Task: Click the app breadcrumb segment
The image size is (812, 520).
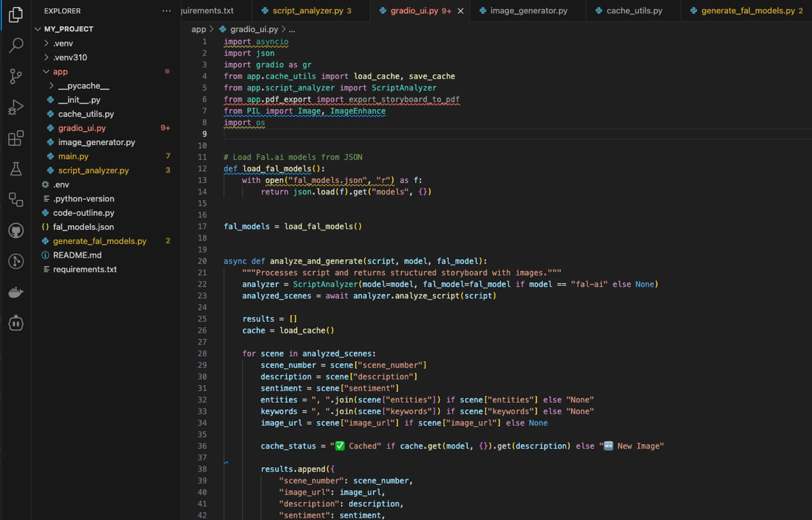Action: [198, 29]
